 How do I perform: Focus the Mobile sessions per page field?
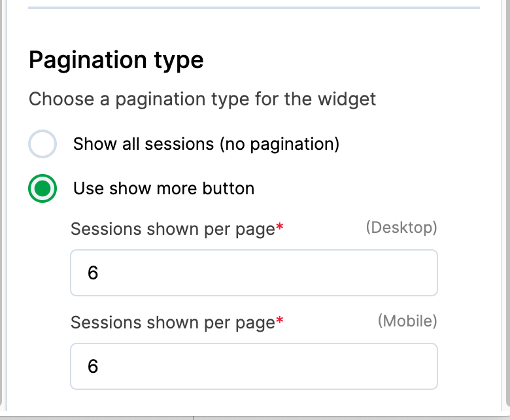tap(254, 366)
